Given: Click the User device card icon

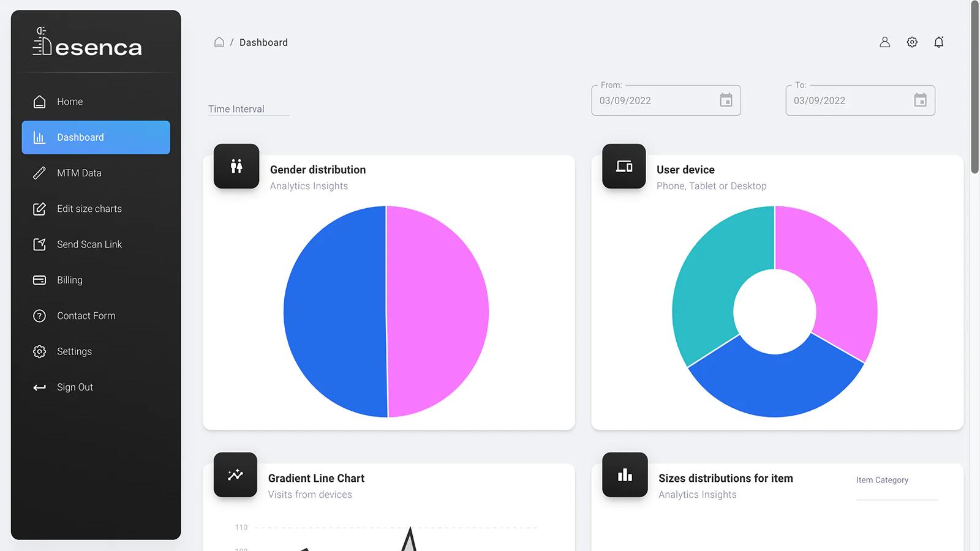Looking at the screenshot, I should point(624,166).
